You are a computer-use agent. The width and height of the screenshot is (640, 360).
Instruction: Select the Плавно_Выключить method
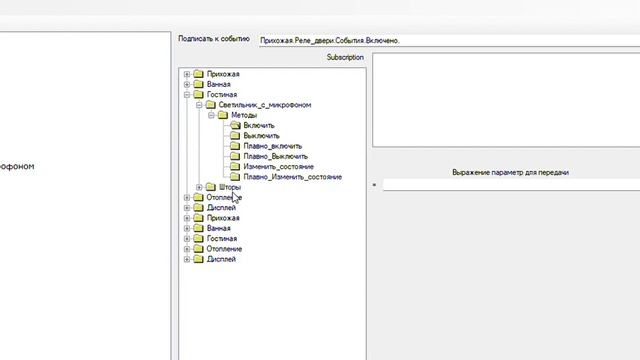coord(276,156)
